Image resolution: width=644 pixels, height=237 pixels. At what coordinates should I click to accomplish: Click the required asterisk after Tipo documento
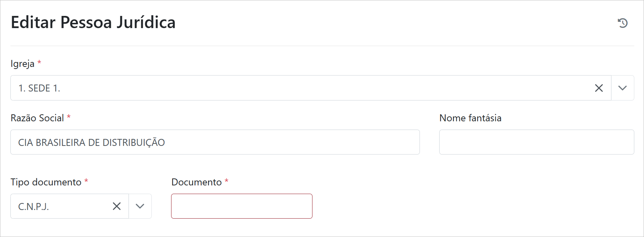coord(86,181)
